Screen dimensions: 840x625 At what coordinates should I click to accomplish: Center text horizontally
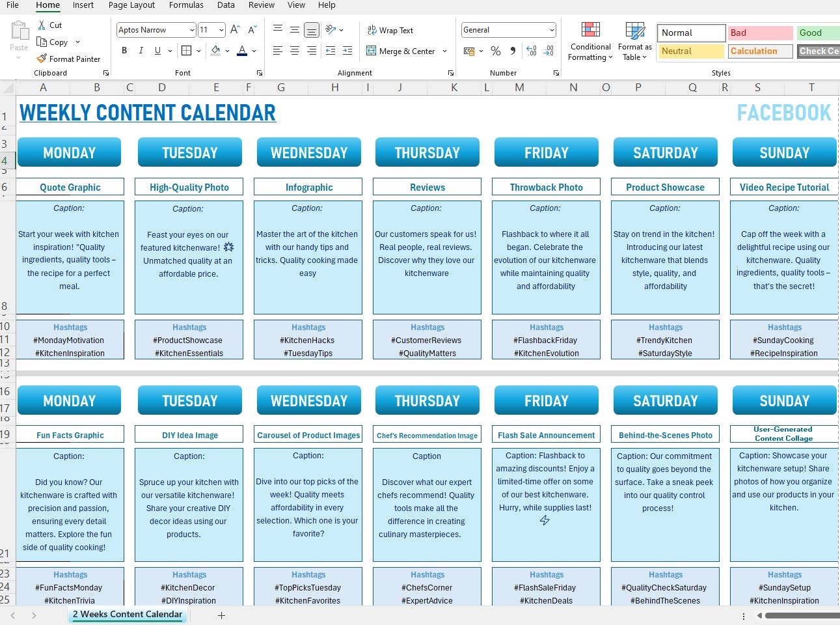click(295, 51)
